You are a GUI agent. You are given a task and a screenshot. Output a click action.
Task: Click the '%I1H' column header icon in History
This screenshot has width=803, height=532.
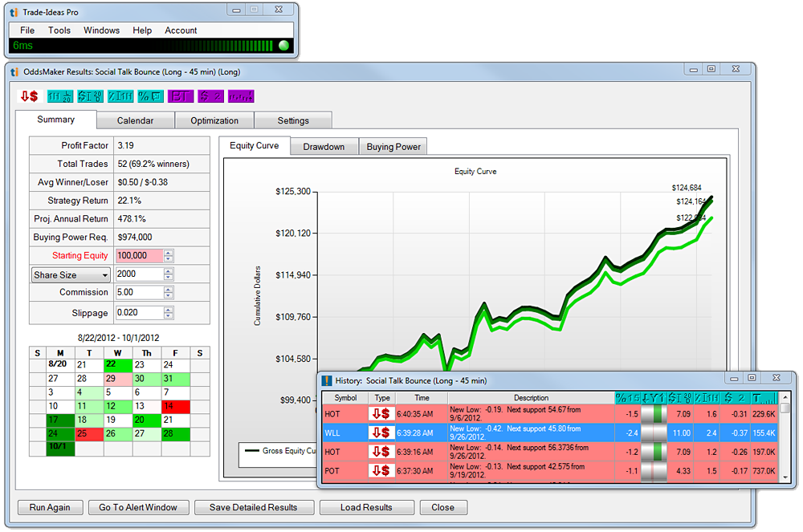[x=707, y=398]
